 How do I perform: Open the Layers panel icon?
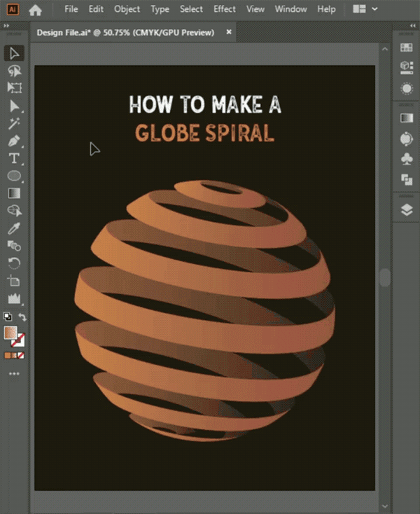(x=407, y=210)
